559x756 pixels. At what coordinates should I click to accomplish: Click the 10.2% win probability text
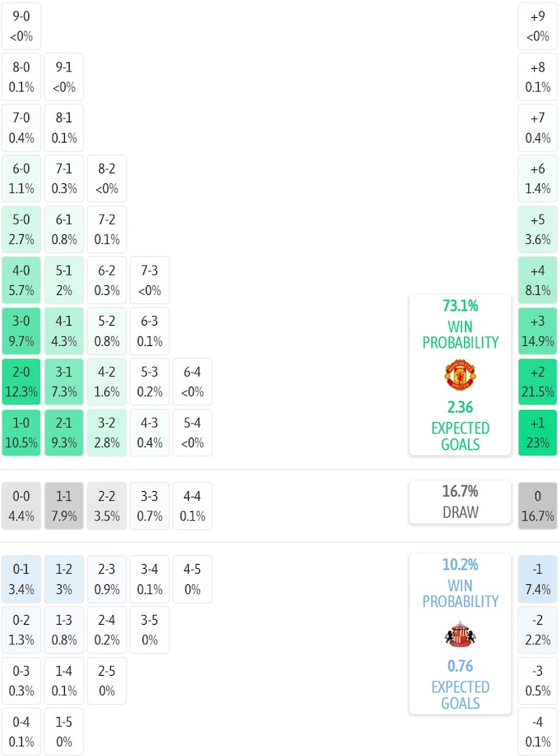coord(459,566)
